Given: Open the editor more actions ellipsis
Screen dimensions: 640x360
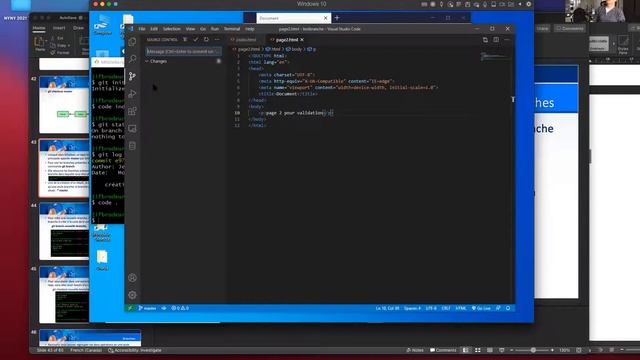Looking at the screenshot, I should point(507,40).
